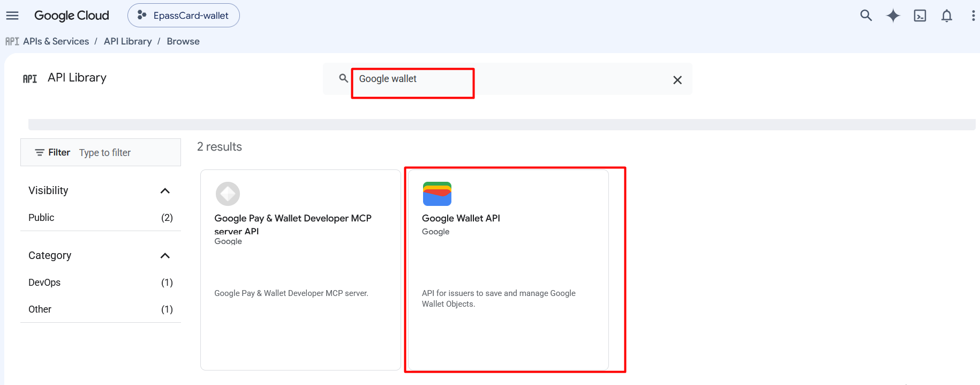Open the three-dot more options menu
The image size is (980, 385).
pyautogui.click(x=973, y=16)
